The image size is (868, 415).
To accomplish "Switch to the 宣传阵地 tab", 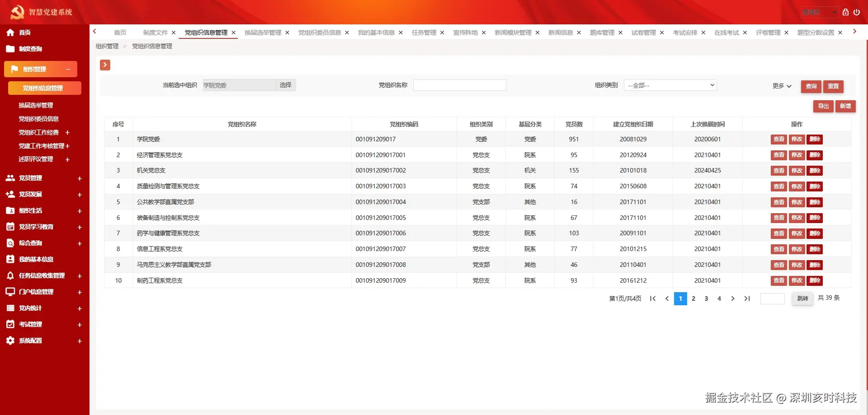I will click(465, 33).
